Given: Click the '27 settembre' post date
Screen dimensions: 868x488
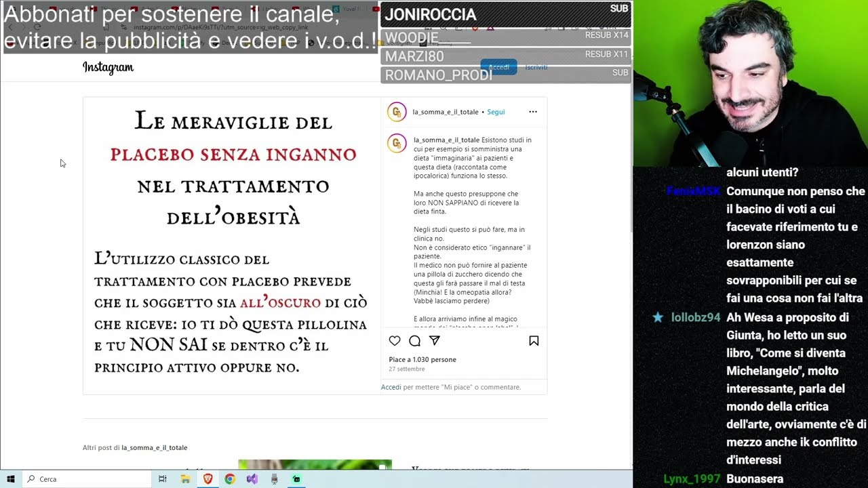Looking at the screenshot, I should click(406, 369).
